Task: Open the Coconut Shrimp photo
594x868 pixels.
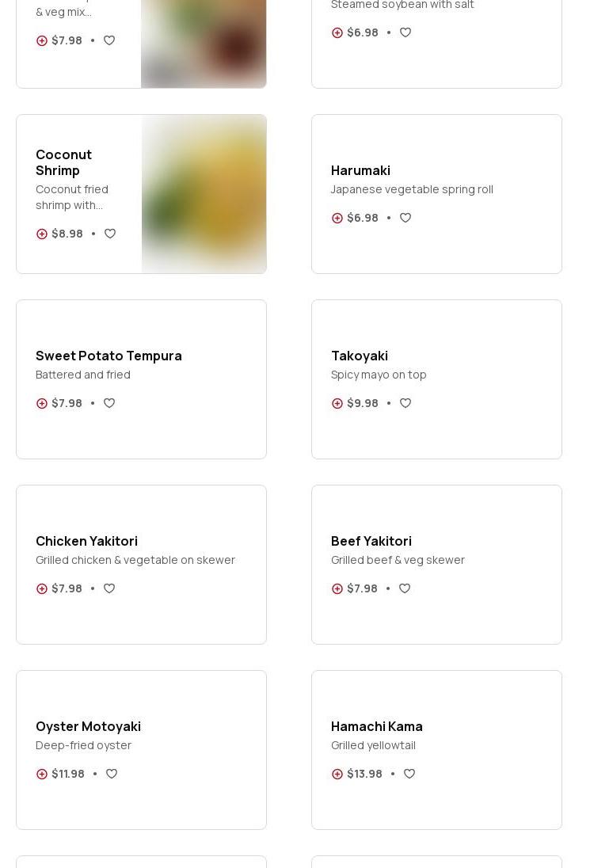Action: [204, 194]
